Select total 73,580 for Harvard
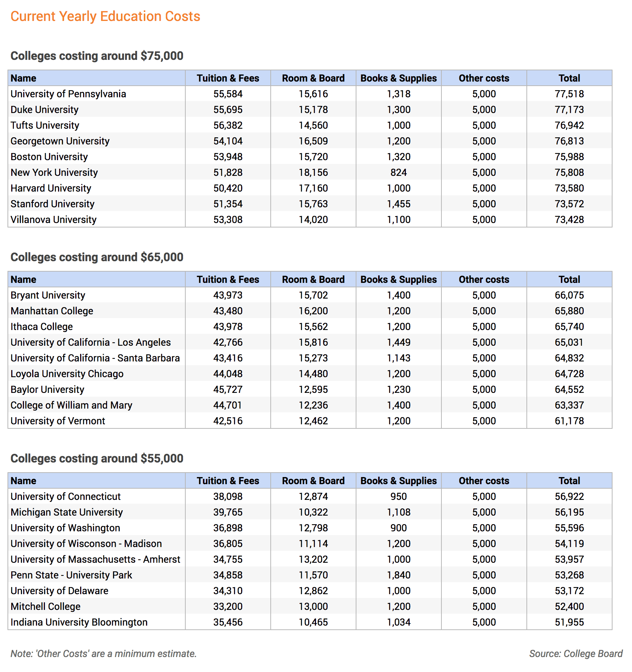Screen dimensions: 632x672 pos(569,188)
